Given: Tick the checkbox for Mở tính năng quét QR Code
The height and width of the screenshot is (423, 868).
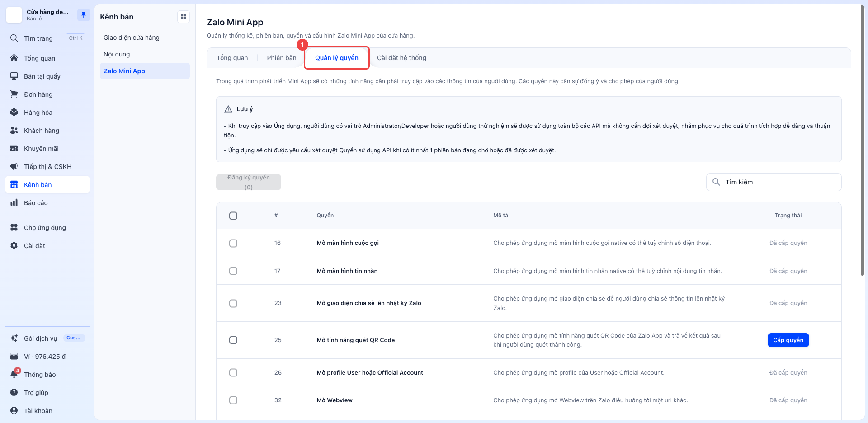Looking at the screenshot, I should pyautogui.click(x=233, y=340).
